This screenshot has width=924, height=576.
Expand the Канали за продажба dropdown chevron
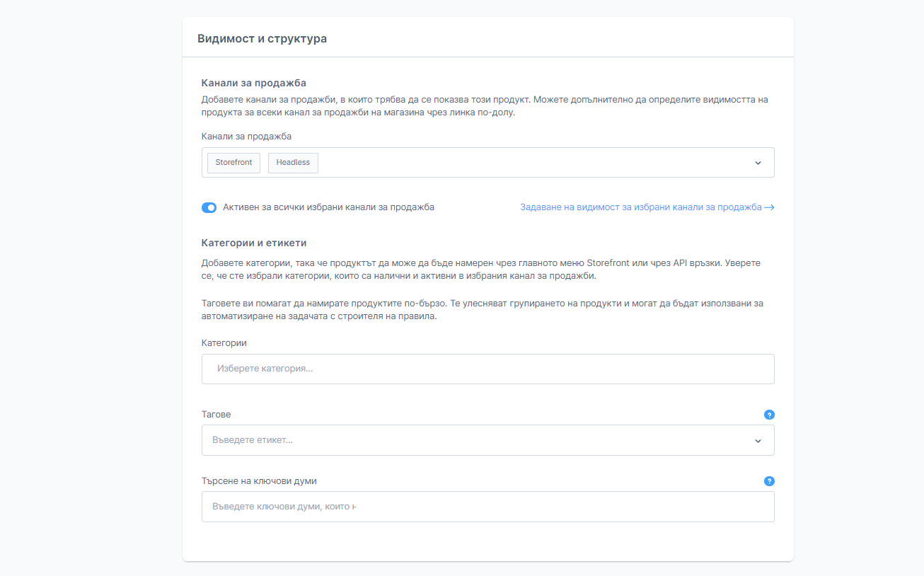758,163
